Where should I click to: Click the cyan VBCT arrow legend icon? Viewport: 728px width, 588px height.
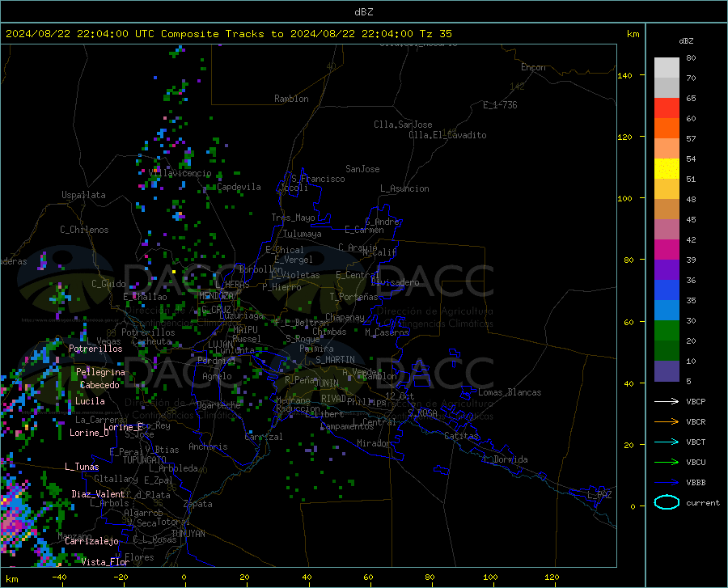[667, 442]
